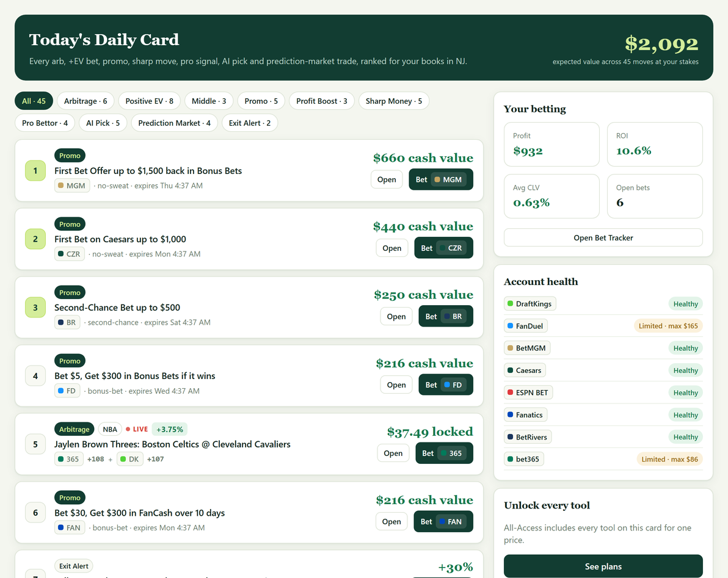728x578 pixels.
Task: Click the CZR book chip in row 2
Action: (70, 254)
